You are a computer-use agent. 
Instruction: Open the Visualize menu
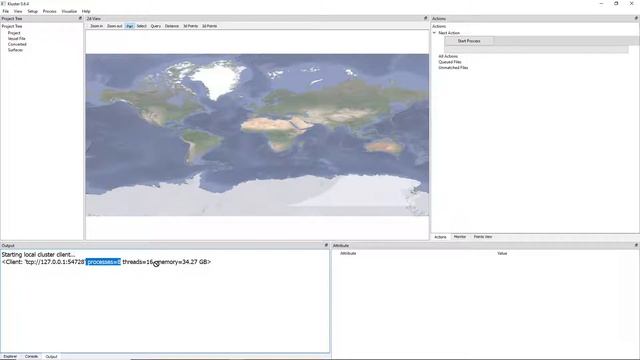(69, 11)
